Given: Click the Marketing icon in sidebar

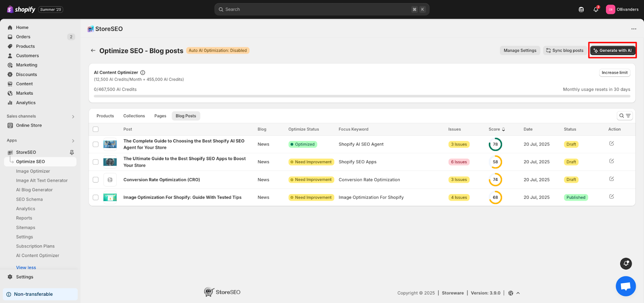Looking at the screenshot, I should click(x=10, y=65).
